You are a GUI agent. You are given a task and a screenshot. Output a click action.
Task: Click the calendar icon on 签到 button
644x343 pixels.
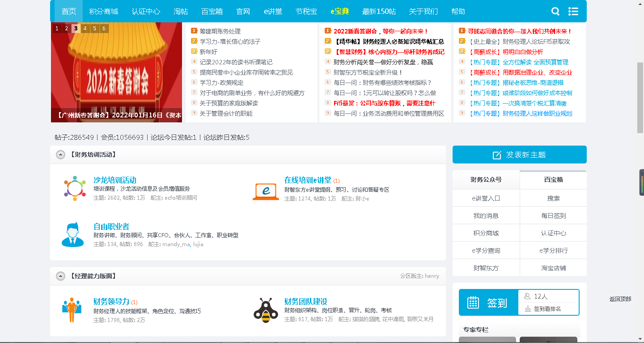pyautogui.click(x=473, y=302)
